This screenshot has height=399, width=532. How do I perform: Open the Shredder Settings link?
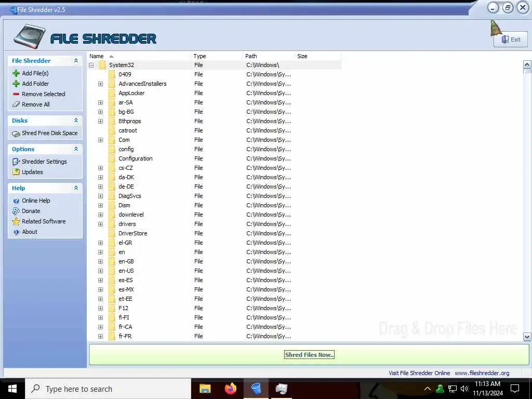pyautogui.click(x=44, y=162)
